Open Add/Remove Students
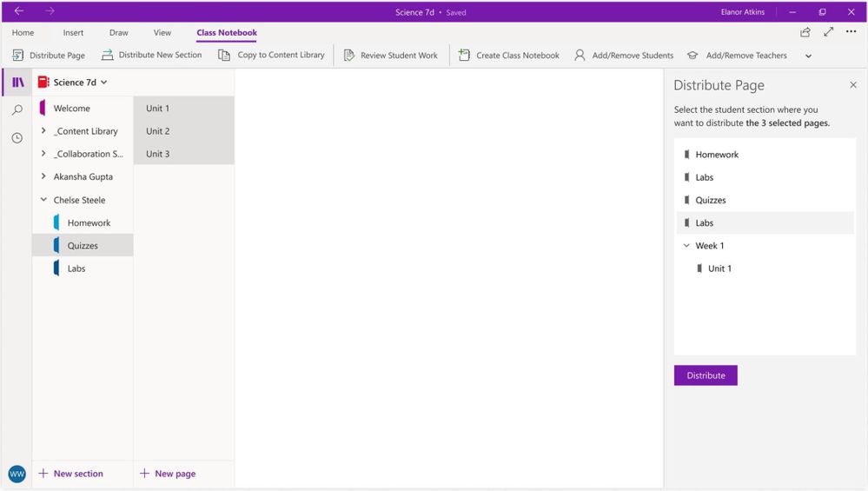Image resolution: width=868 pixels, height=491 pixels. [x=624, y=56]
